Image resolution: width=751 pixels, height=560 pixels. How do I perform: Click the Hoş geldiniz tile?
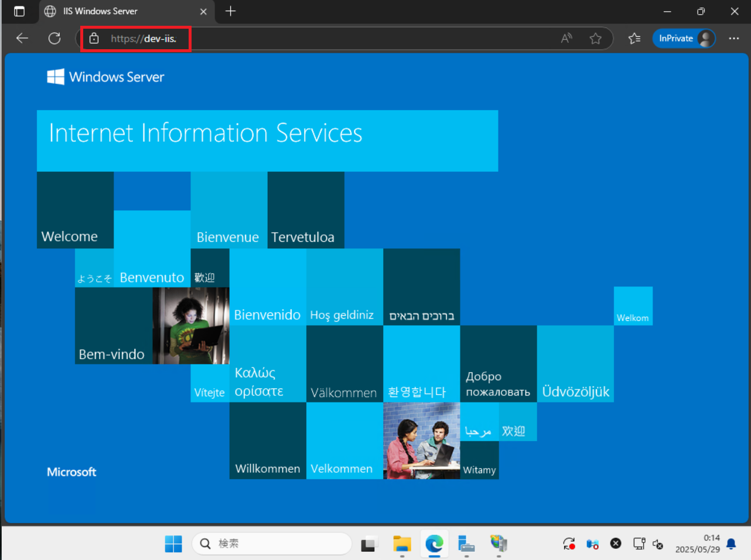344,286
